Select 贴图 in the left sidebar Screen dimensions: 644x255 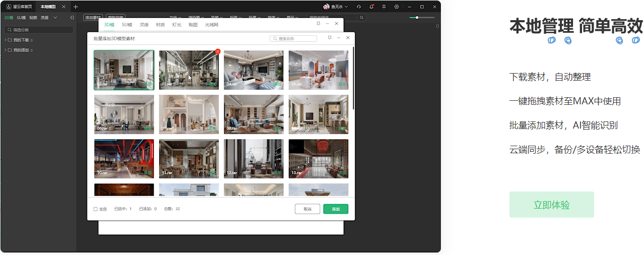(x=33, y=18)
